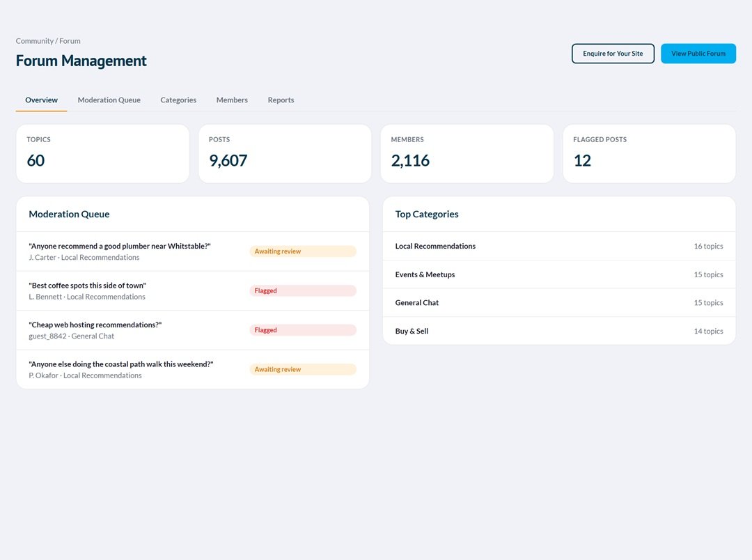Click the 14 topics count

pyautogui.click(x=708, y=331)
